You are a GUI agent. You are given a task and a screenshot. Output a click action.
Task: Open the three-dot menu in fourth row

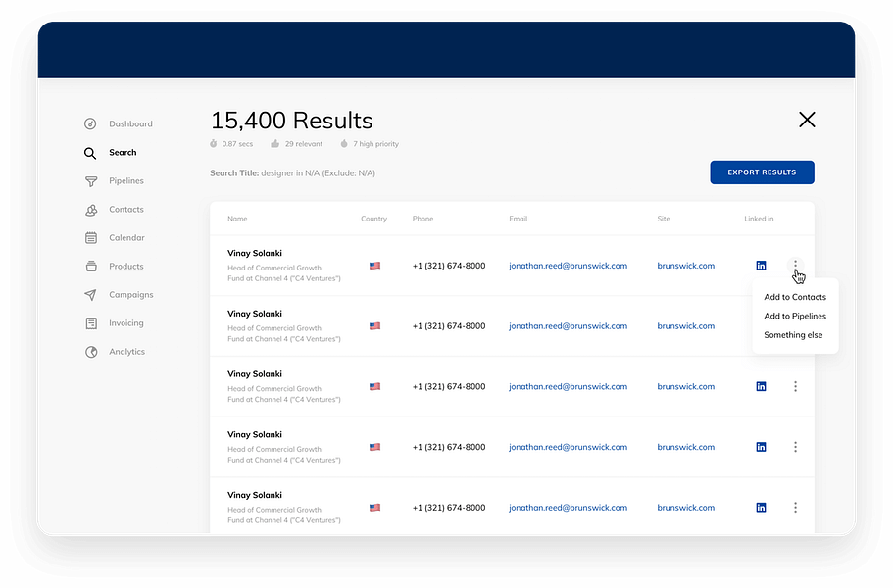[x=795, y=448]
